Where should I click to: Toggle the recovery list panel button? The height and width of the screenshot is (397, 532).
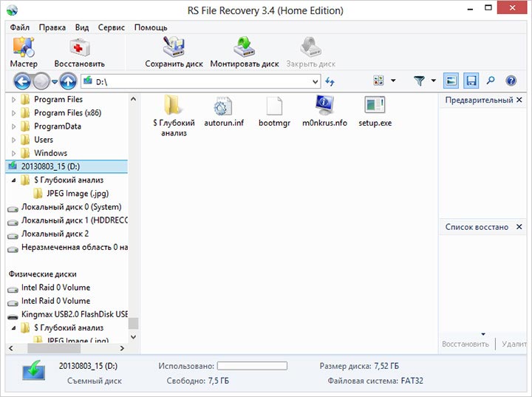tap(471, 81)
